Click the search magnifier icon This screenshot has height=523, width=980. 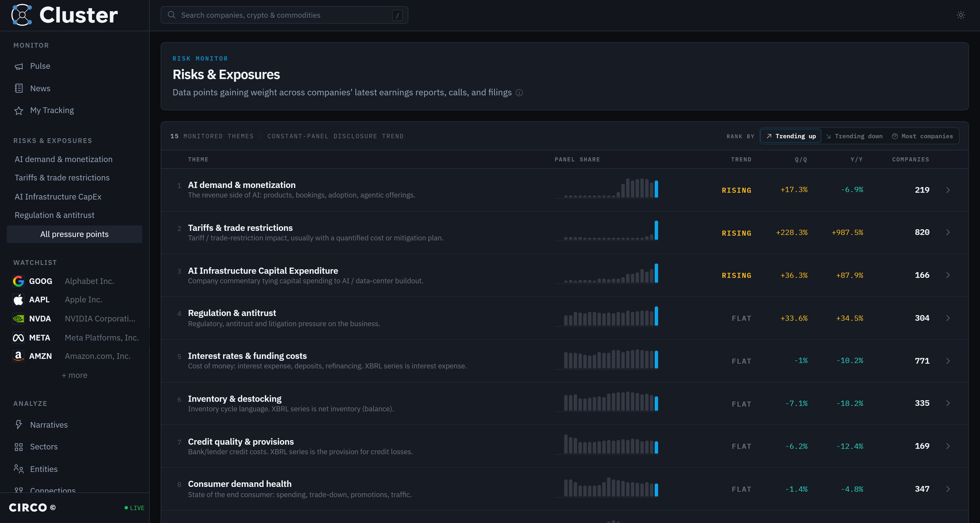171,15
